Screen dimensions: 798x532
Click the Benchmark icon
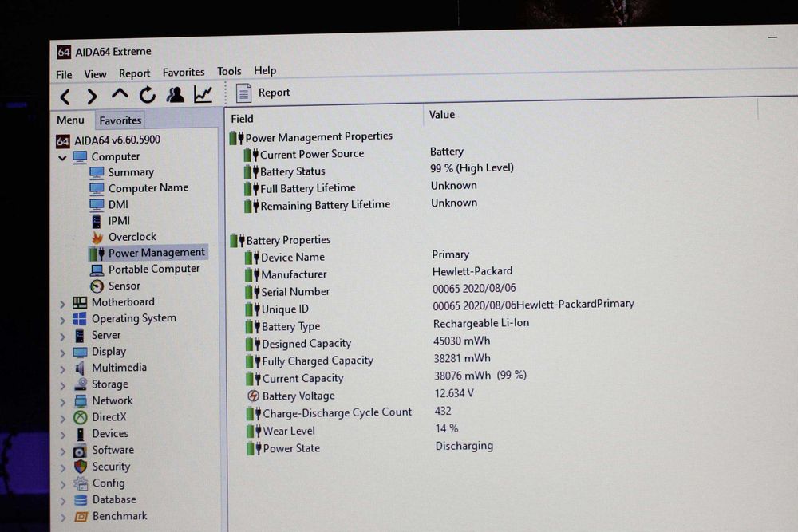[x=81, y=517]
